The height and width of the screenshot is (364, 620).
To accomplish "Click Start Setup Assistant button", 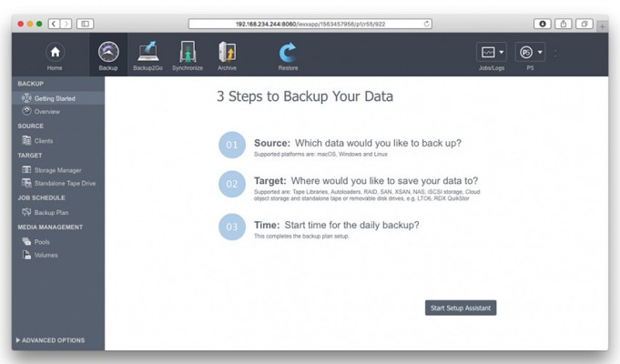I will pyautogui.click(x=461, y=308).
